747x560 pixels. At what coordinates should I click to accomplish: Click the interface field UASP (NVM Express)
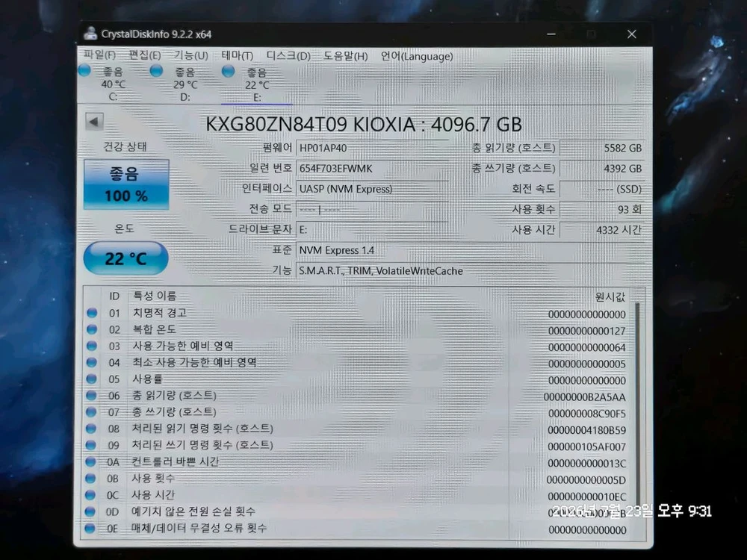tap(373, 189)
